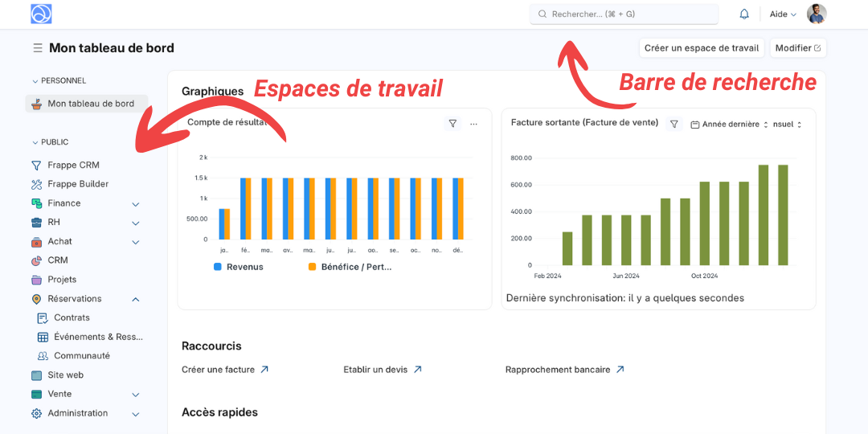Viewport: 868px width, 434px height.
Task: Open three-dot menu on Compte de résultat chart
Action: coord(473,124)
